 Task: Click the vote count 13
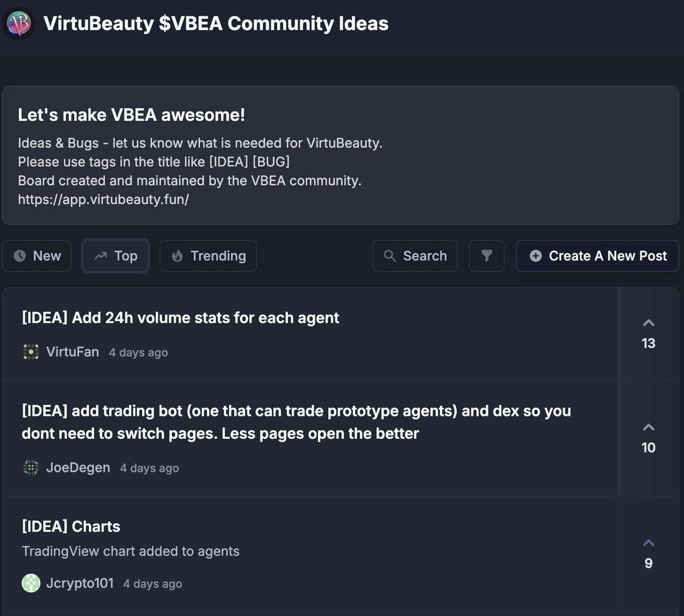[649, 343]
